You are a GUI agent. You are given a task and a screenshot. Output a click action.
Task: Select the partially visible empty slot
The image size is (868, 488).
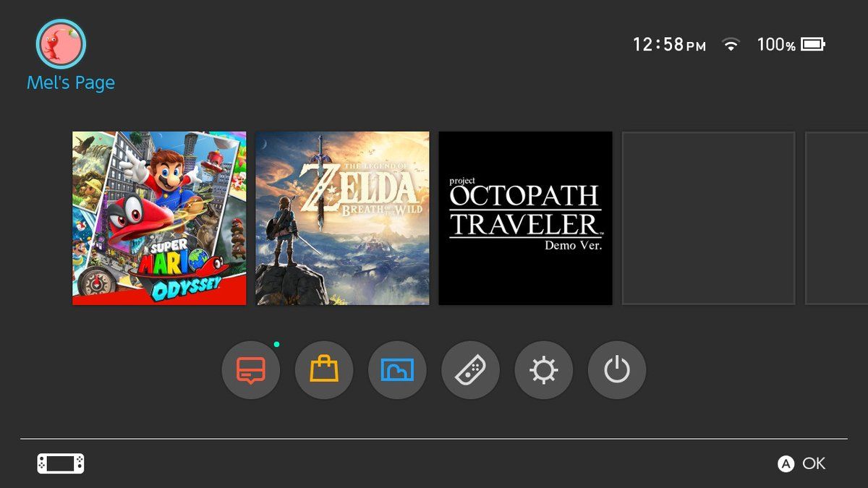[837, 218]
